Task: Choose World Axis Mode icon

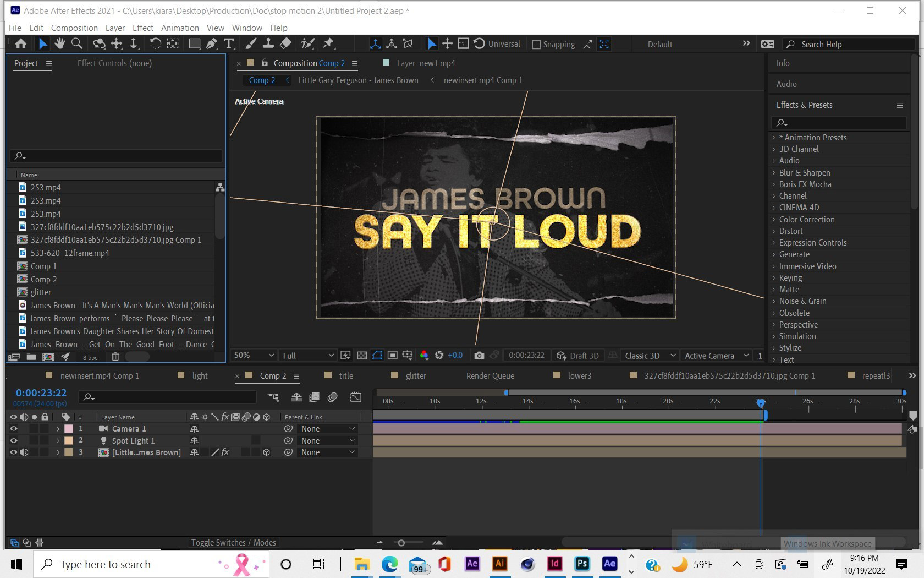Action: 392,44
